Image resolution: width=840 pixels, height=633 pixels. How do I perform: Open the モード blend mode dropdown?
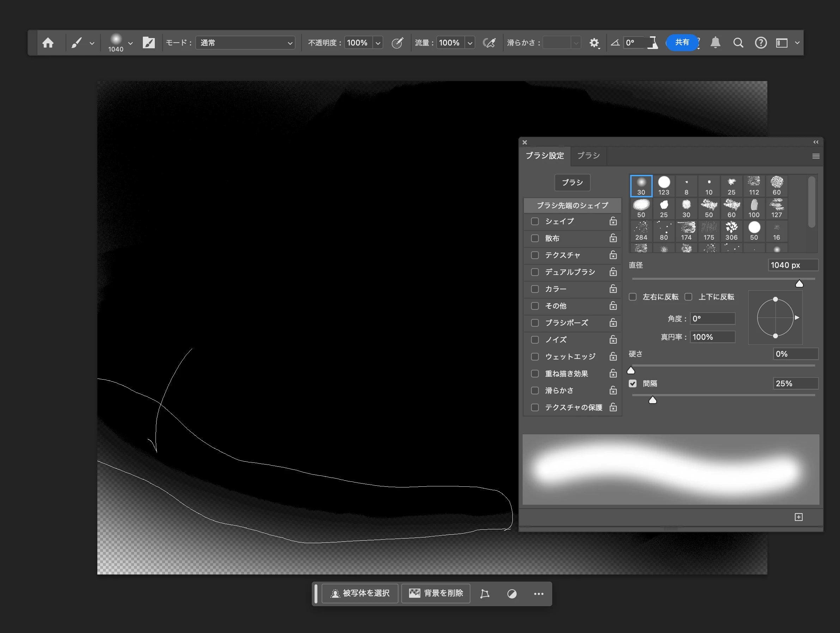245,43
